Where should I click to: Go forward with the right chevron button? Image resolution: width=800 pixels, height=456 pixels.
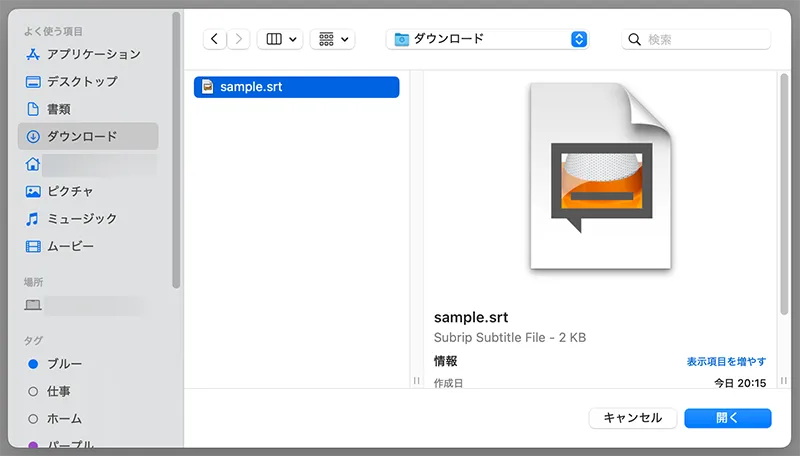tap(238, 39)
